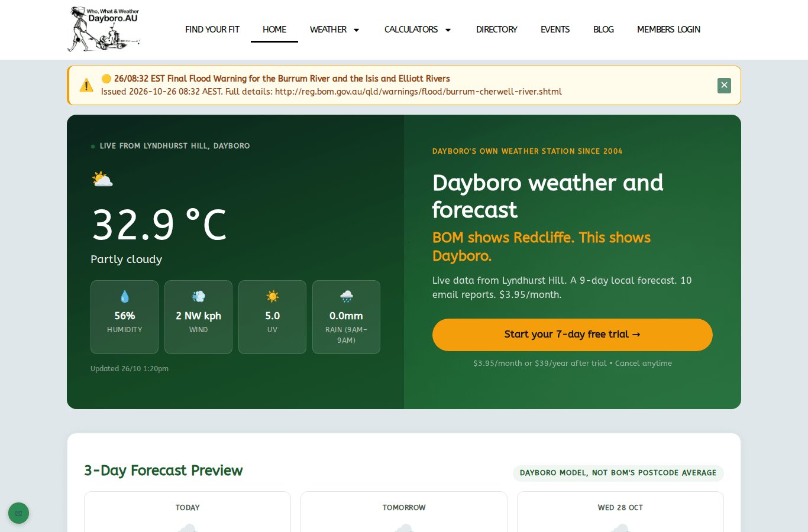This screenshot has width=808, height=532.
Task: Click the 3-Day Forecast Preview heading
Action: pos(164,471)
